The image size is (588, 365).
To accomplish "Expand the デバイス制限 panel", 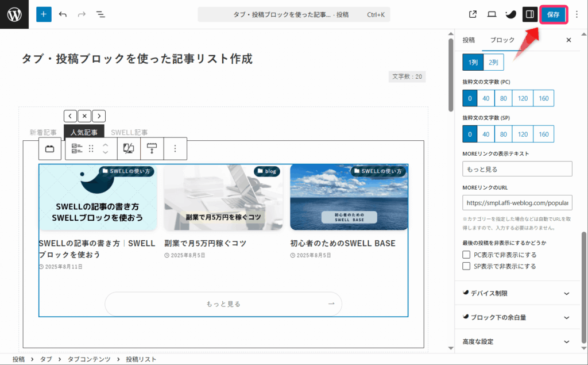I will coord(517,293).
